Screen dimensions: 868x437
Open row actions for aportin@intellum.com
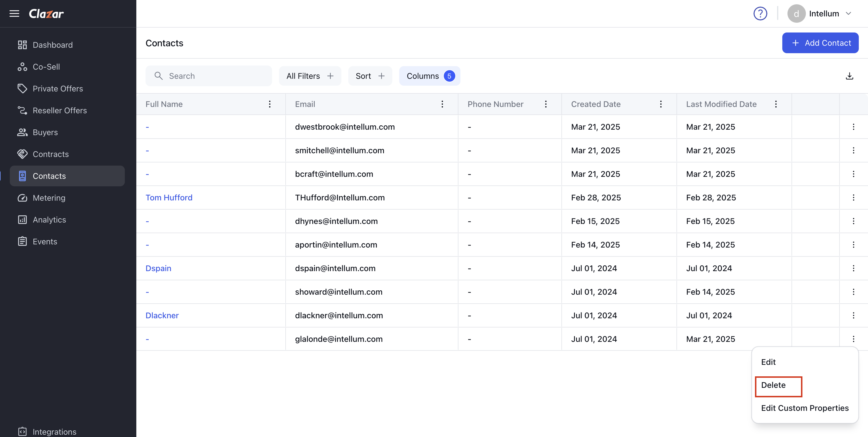pyautogui.click(x=853, y=245)
